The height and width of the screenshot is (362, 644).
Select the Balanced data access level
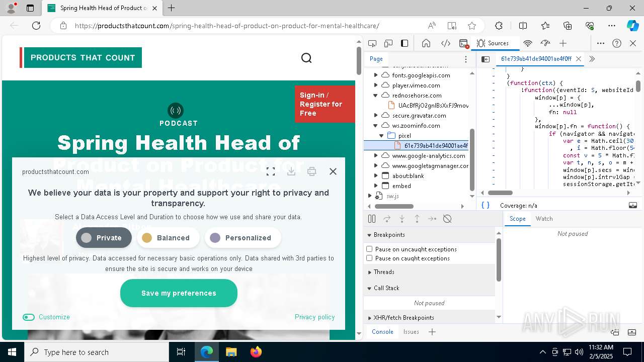pyautogui.click(x=168, y=238)
